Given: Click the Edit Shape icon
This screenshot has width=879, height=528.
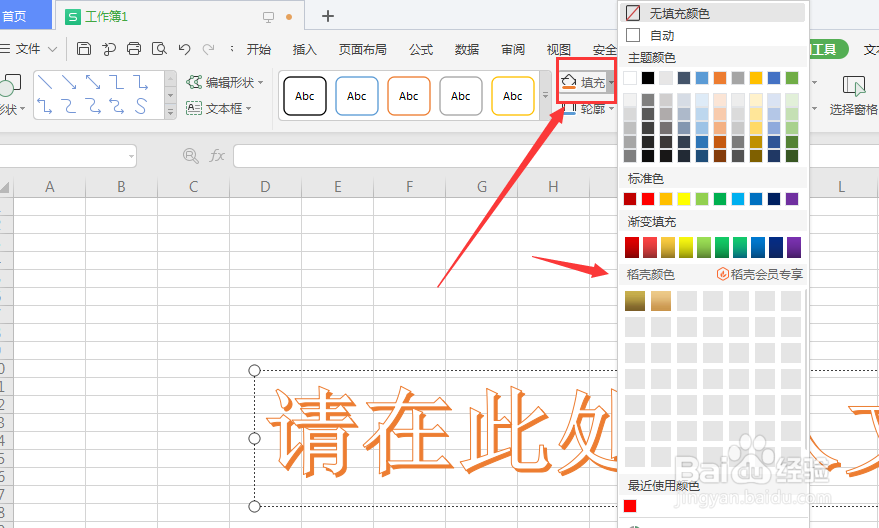Looking at the screenshot, I should [x=194, y=82].
